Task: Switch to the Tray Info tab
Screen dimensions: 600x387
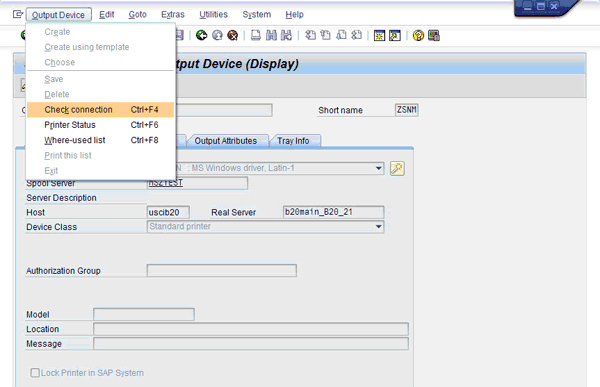Action: coord(293,141)
